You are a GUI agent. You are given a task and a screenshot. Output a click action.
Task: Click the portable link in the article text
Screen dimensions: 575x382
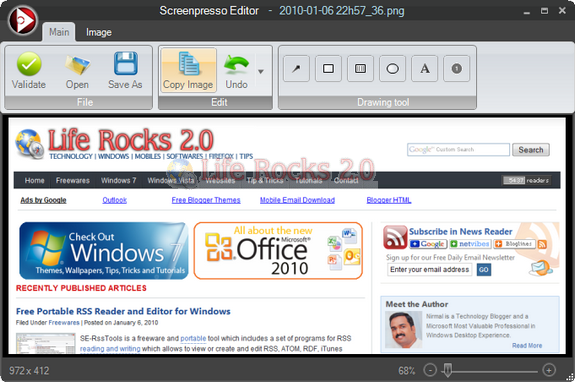click(193, 338)
